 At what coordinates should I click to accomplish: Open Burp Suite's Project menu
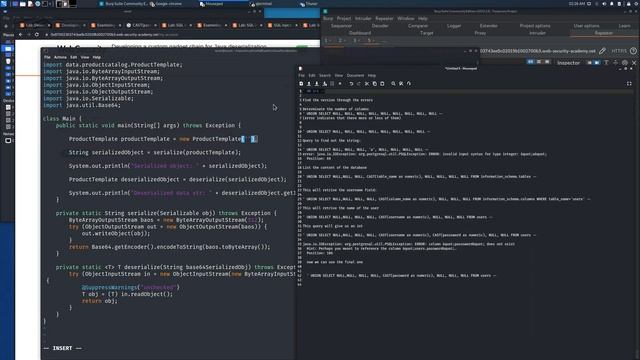pos(344,18)
